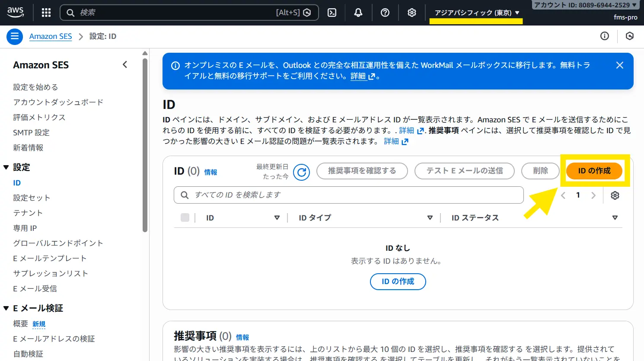
Task: Open the console settings gear in header
Action: (412, 13)
